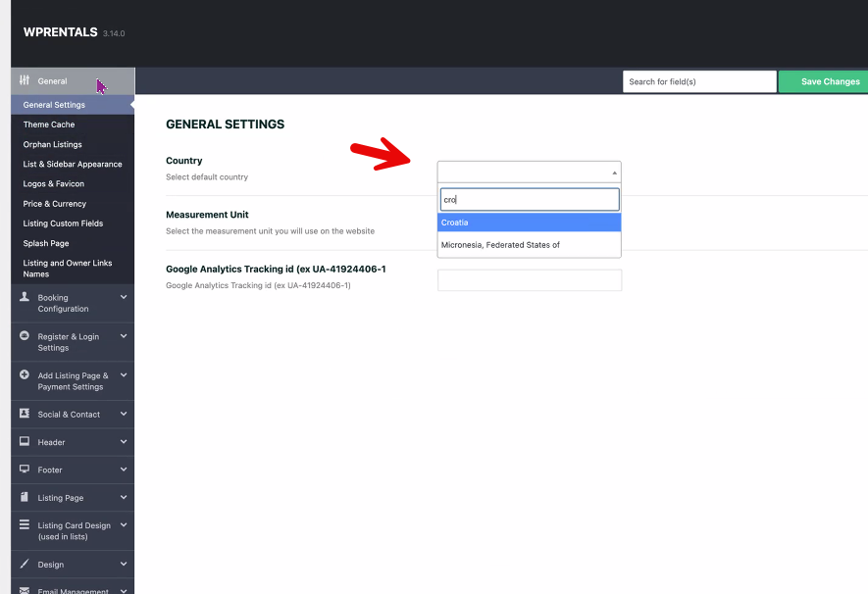868x594 pixels.
Task: Collapse the Country dropdown arrow
Action: [614, 173]
